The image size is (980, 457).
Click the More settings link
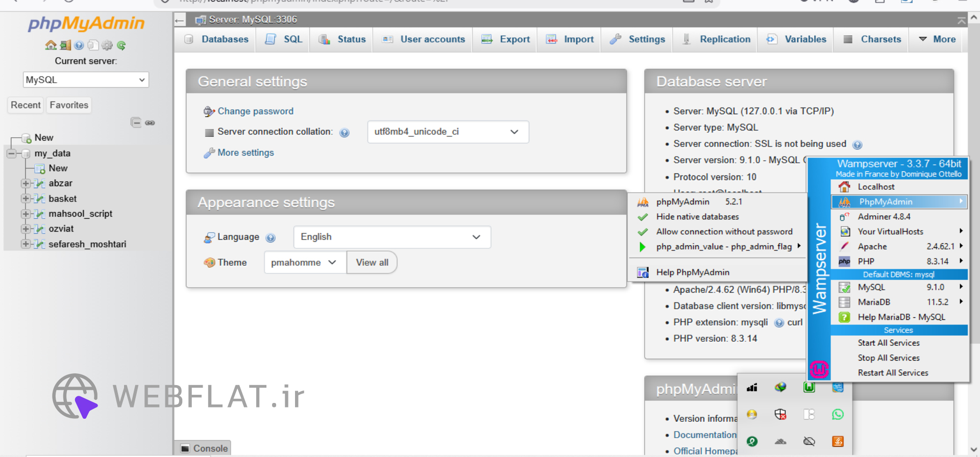coord(246,153)
